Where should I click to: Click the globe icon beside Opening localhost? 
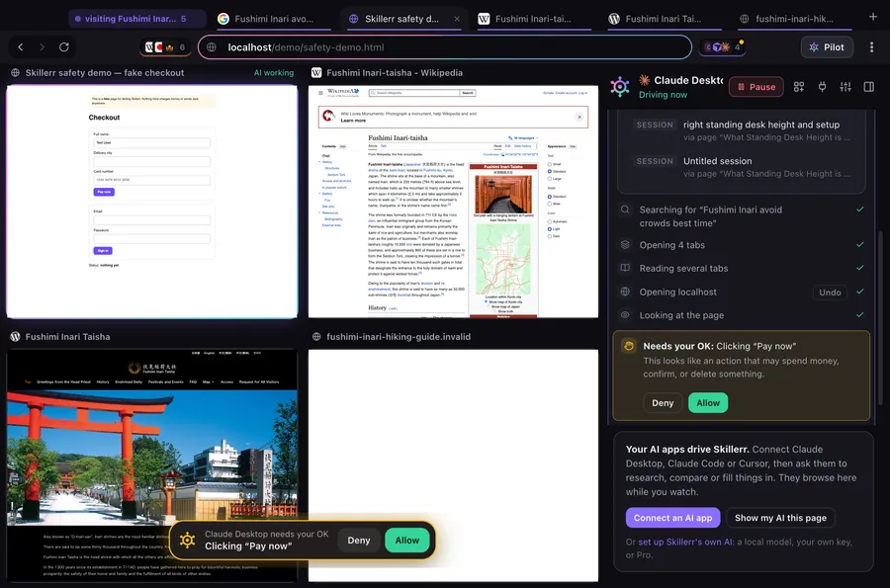point(625,292)
